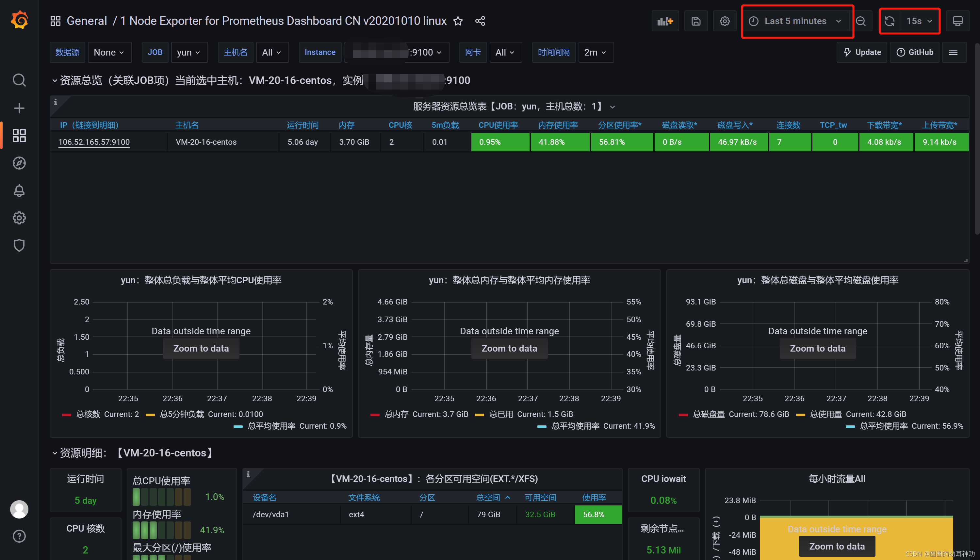This screenshot has height=560, width=980.
Task: Click the refresh dashboard icon
Action: click(889, 21)
